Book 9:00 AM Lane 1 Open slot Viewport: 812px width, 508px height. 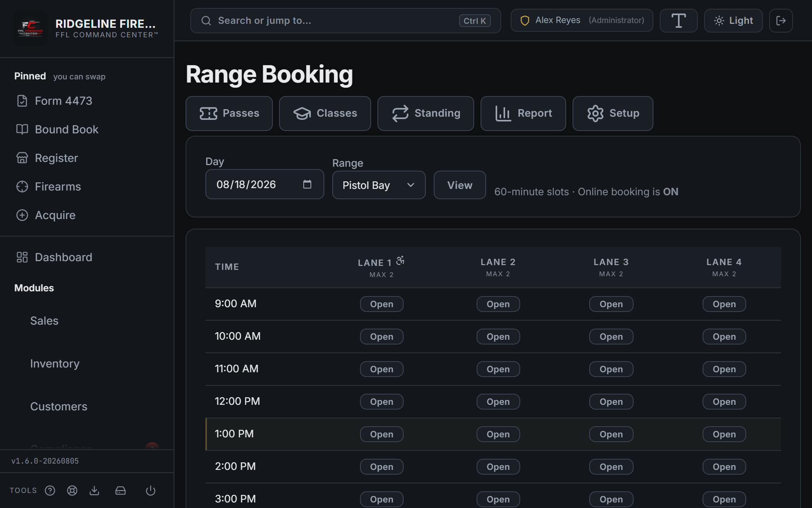(382, 304)
